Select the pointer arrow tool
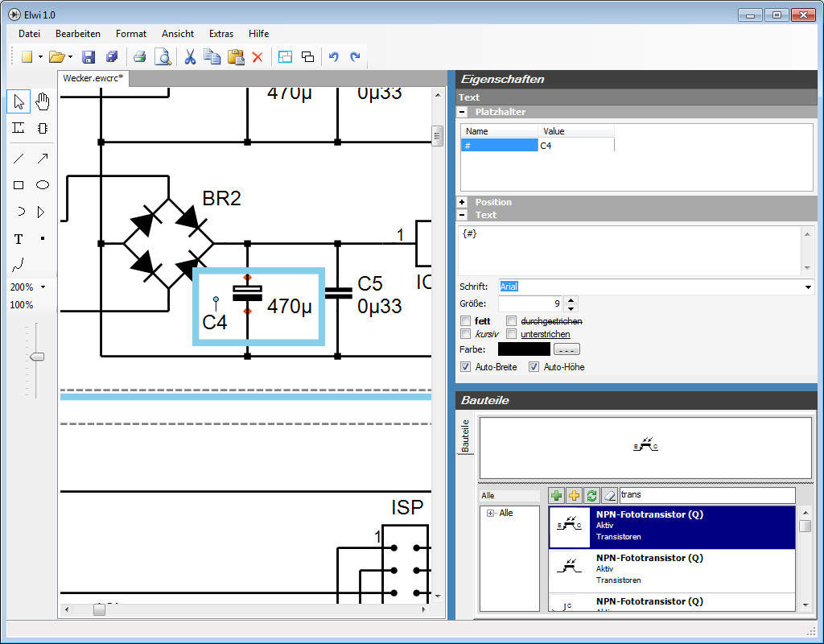The width and height of the screenshot is (824, 644). (x=19, y=101)
